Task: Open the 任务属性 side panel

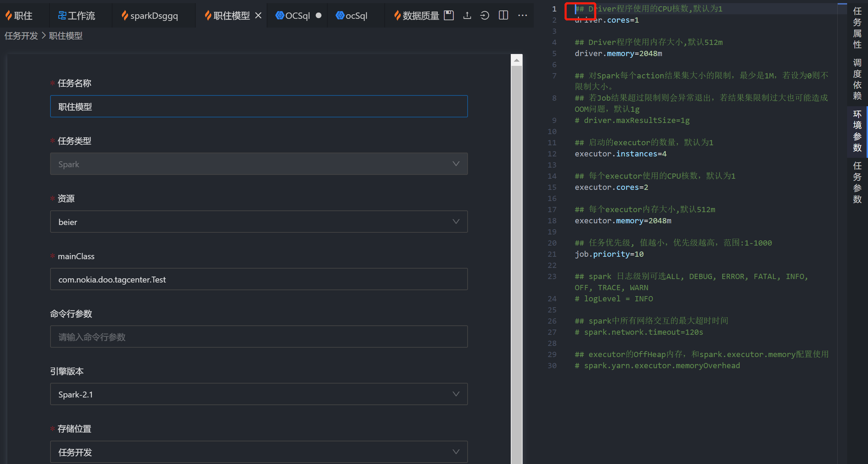Action: tap(857, 28)
